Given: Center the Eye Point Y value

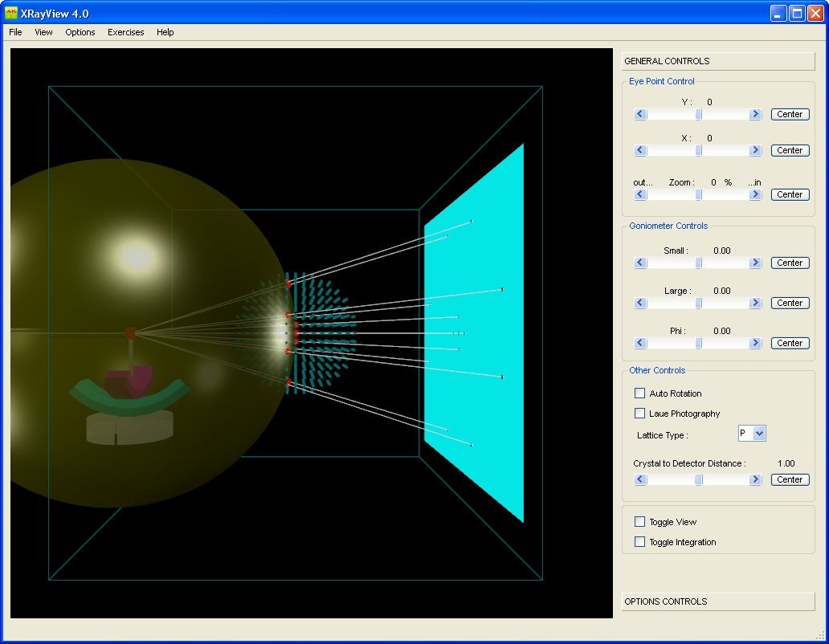Looking at the screenshot, I should (790, 114).
